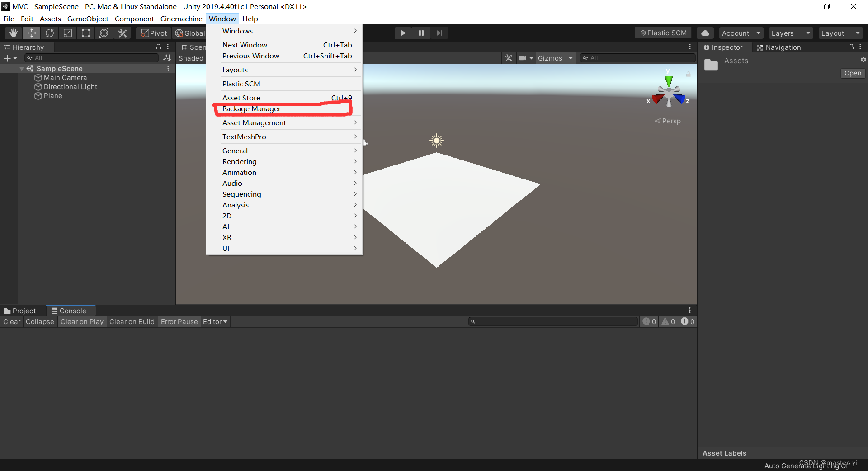Viewport: 868px width, 471px height.
Task: Click Hierarchy create plus dropdown
Action: click(10, 58)
